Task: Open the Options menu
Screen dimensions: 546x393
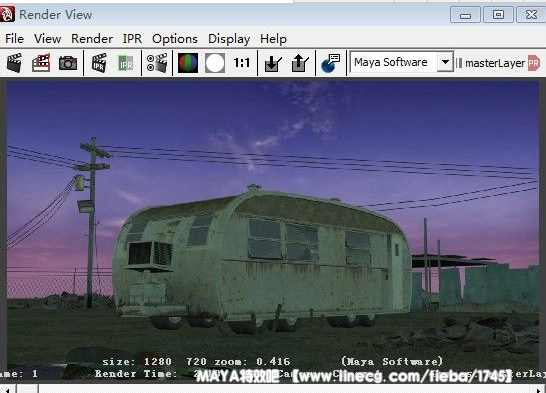Action: 175,39
